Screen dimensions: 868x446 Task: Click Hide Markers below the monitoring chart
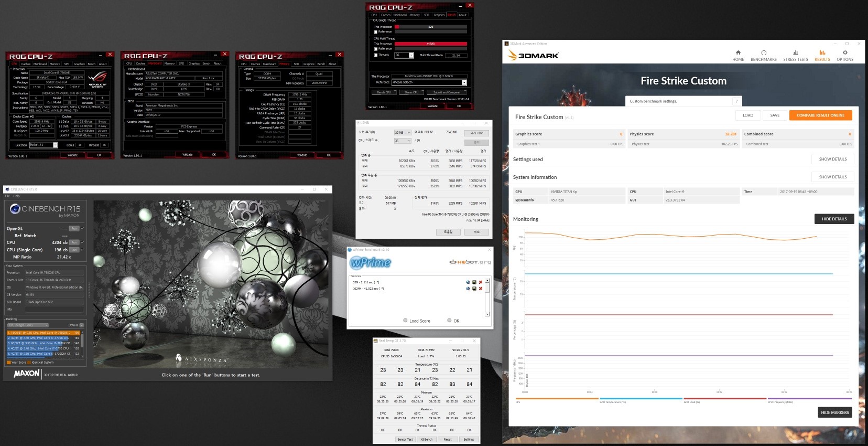[x=834, y=412]
